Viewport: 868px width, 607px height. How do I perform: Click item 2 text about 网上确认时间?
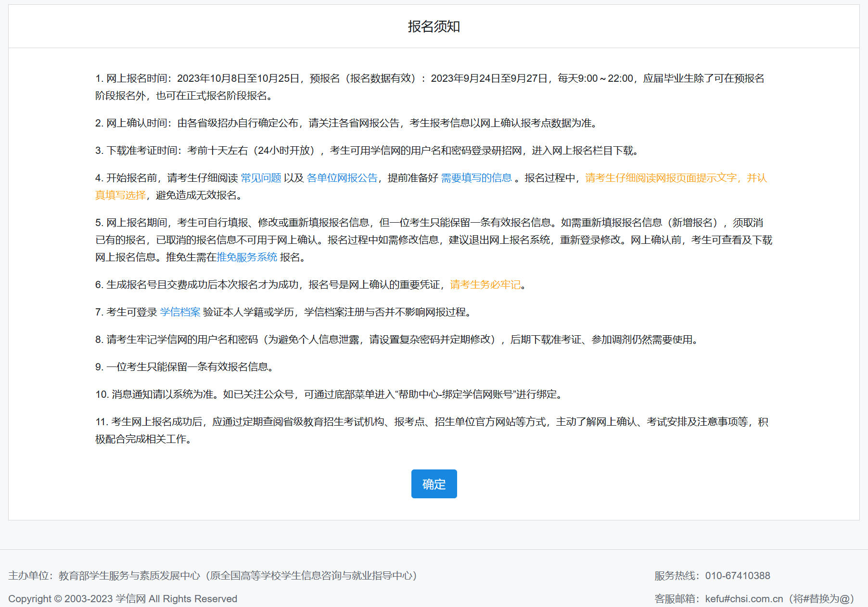click(x=346, y=123)
